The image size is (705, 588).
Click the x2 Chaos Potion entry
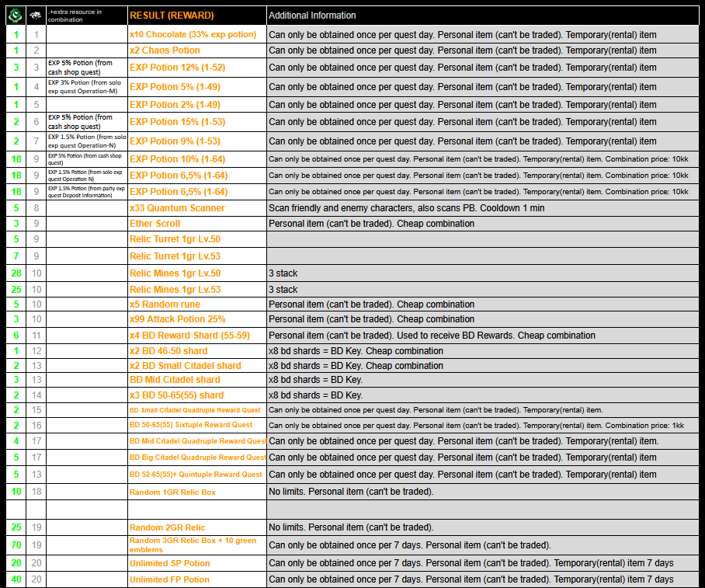(x=165, y=50)
